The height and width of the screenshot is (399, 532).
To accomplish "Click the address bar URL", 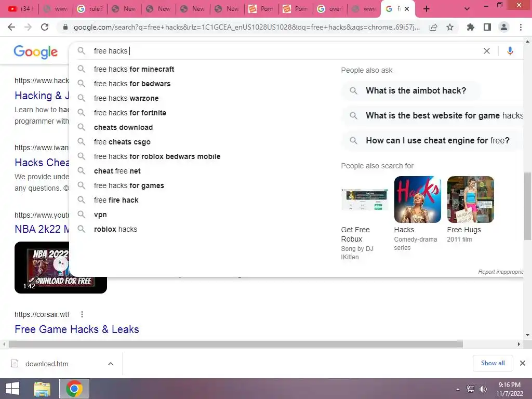I will click(x=247, y=27).
